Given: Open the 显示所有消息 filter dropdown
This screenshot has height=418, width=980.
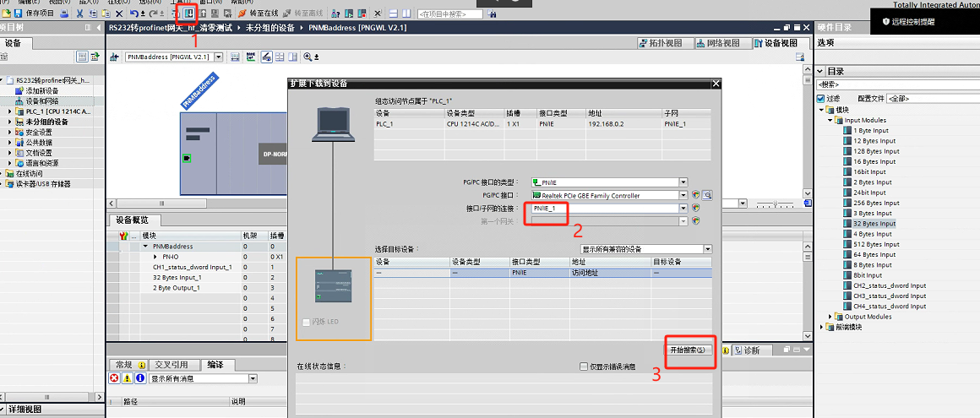Looking at the screenshot, I should click(253, 378).
